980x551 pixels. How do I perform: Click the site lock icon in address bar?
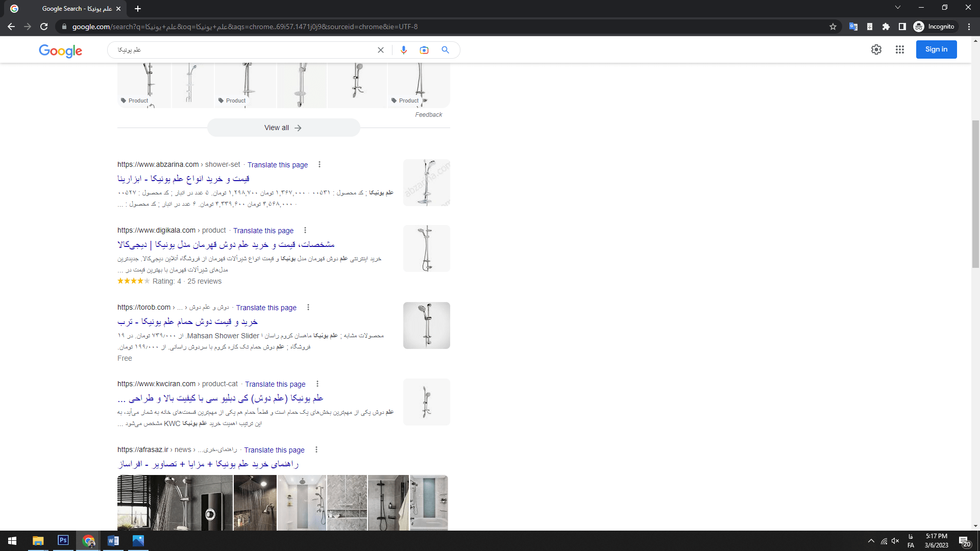point(64,27)
